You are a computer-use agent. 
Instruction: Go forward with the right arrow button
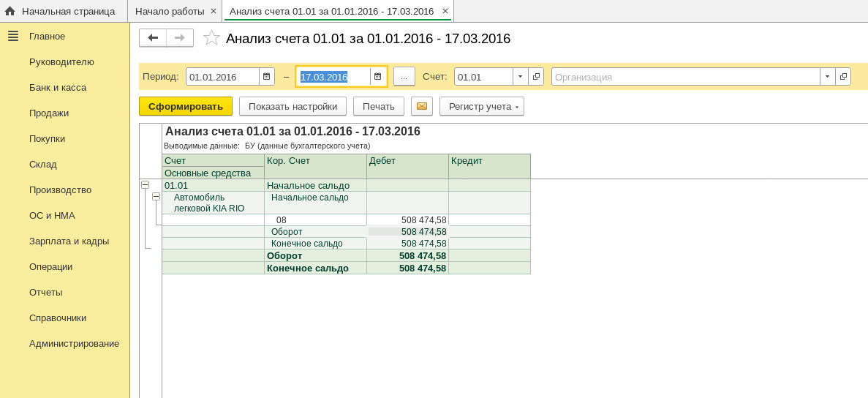(180, 37)
